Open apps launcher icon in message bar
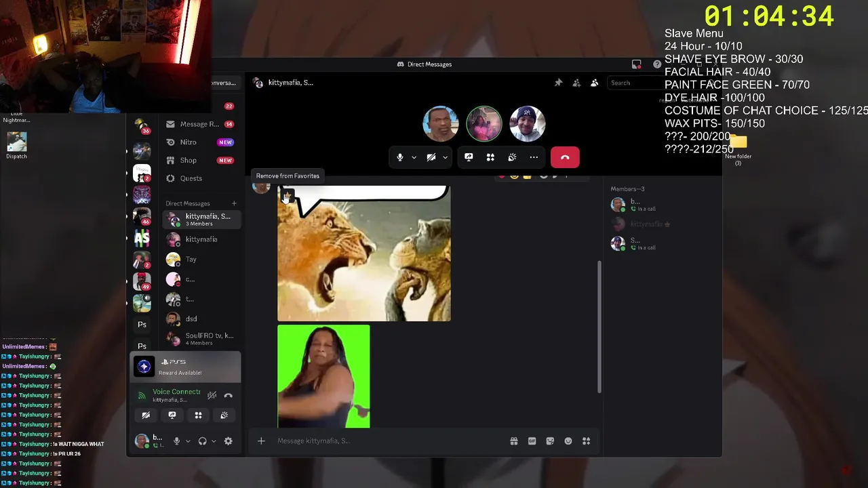Viewport: 868px width, 488px height. click(x=587, y=441)
